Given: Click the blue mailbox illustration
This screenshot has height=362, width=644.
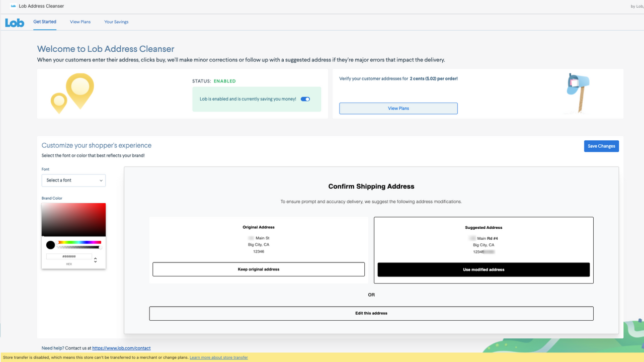Looking at the screenshot, I should click(578, 93).
